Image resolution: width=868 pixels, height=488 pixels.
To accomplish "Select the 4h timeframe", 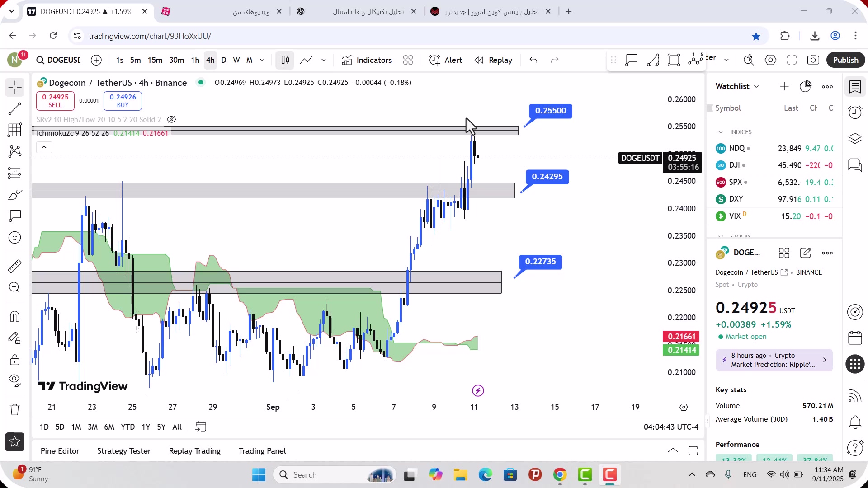I will coord(210,60).
